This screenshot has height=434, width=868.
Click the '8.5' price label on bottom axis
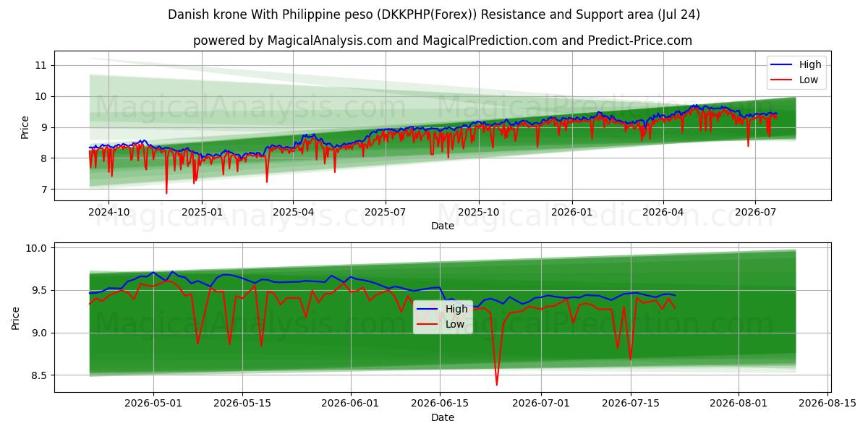[39, 375]
